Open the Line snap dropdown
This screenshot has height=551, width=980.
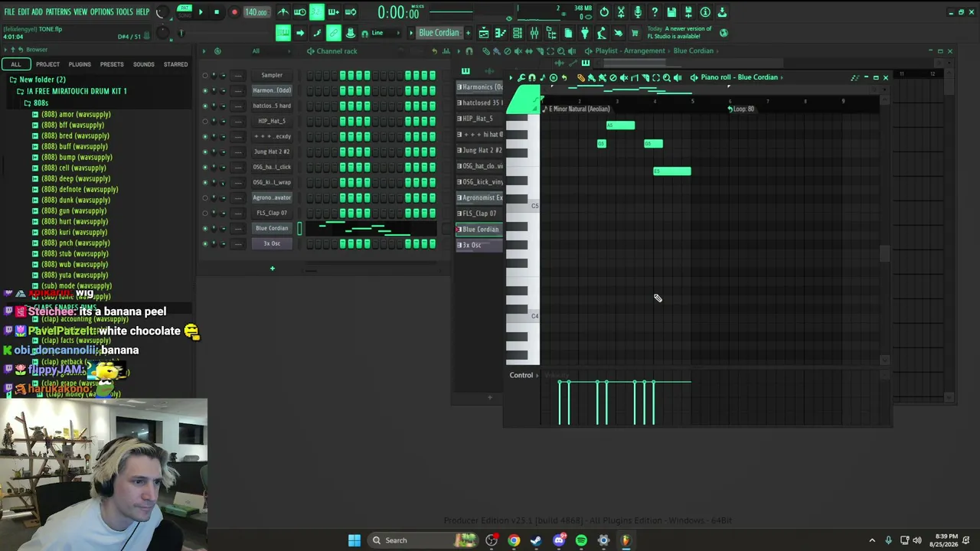pyautogui.click(x=384, y=33)
